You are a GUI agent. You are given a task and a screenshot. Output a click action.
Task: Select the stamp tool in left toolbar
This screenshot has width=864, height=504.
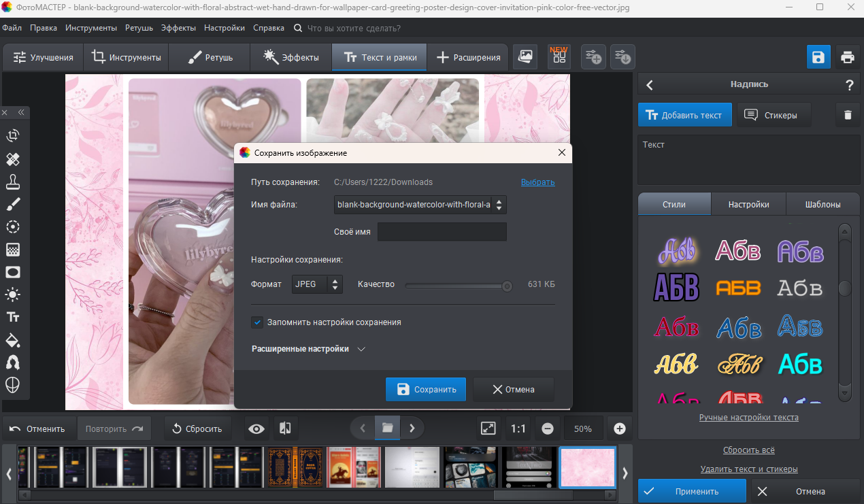[13, 182]
